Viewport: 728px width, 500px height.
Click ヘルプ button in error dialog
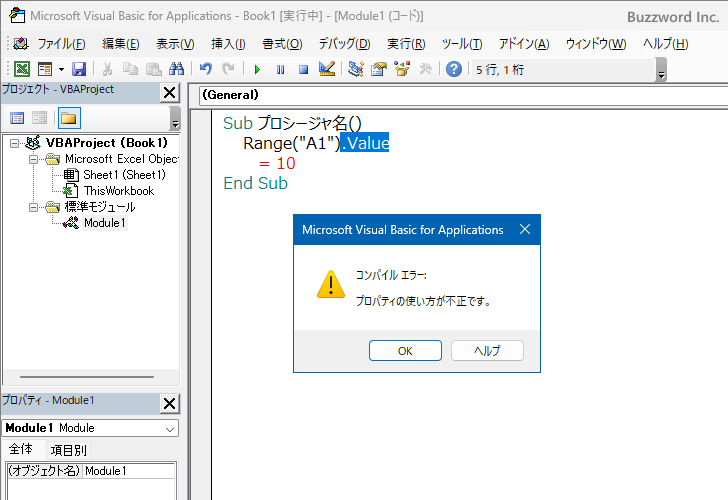[488, 351]
